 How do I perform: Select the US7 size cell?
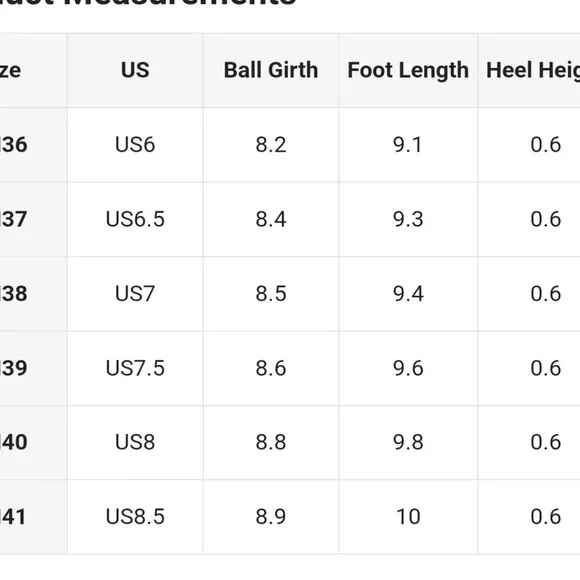point(135,294)
